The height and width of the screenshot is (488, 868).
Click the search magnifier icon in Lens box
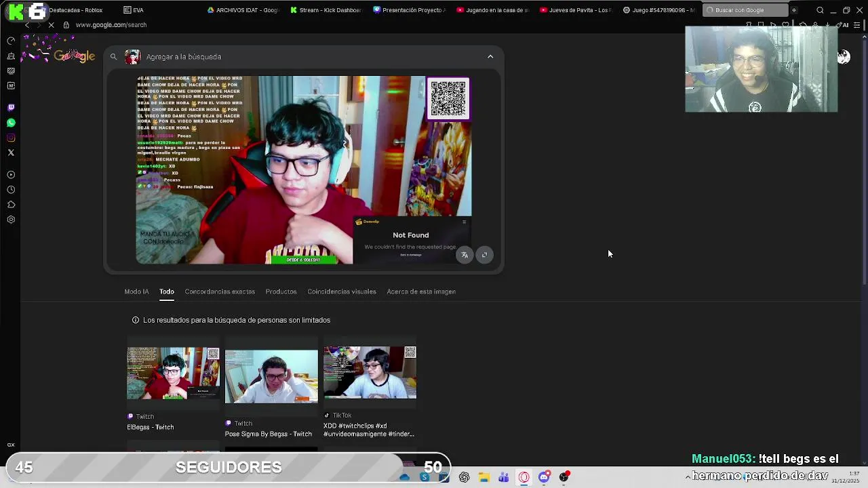click(113, 57)
